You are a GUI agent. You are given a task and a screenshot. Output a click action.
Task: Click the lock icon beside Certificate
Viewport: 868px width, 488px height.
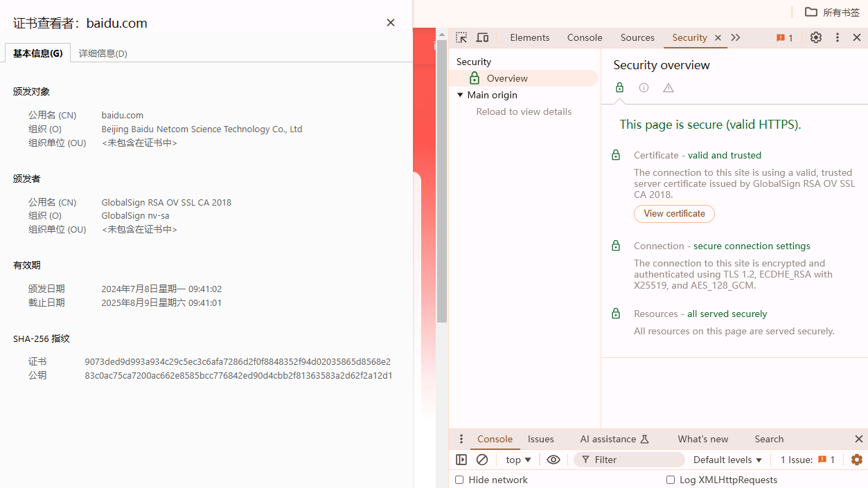click(616, 155)
